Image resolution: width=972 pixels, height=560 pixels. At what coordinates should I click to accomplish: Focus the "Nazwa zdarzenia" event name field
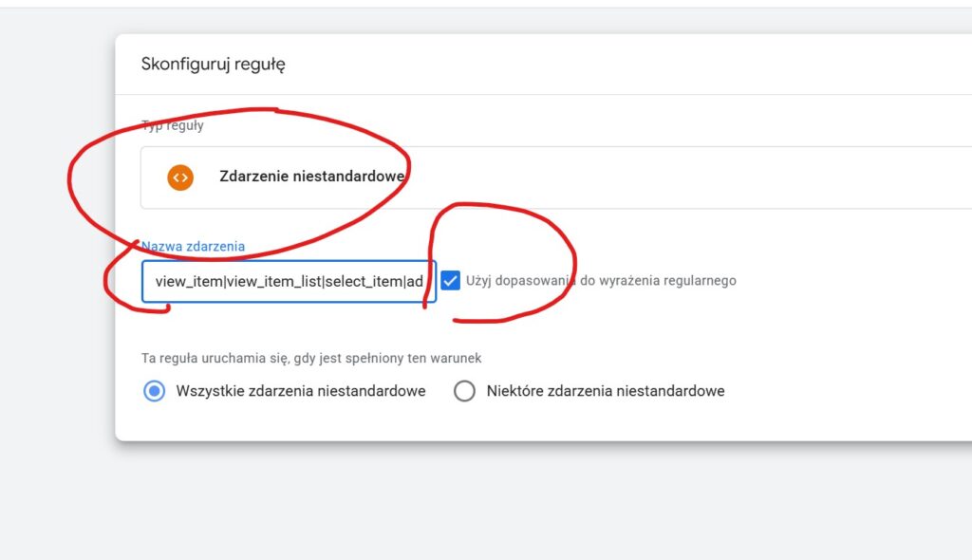[289, 281]
